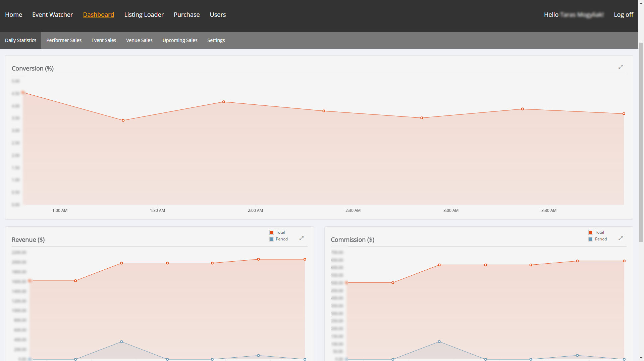Toggle the Total series on the Revenue chart

[280, 232]
